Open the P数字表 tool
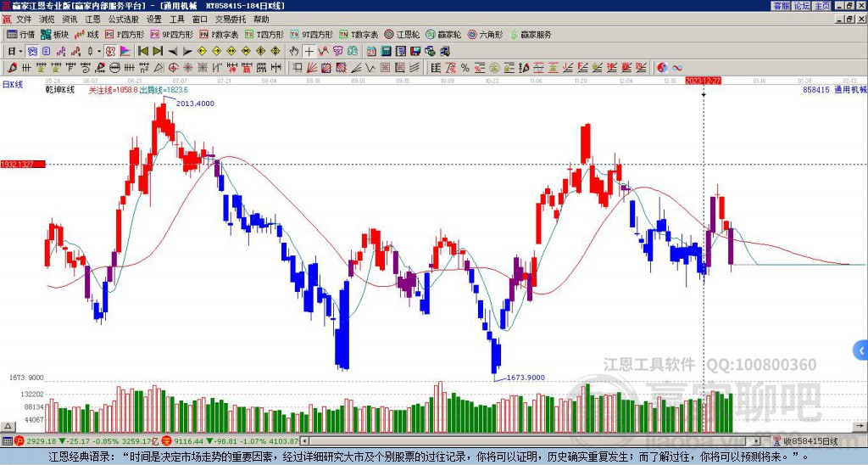868x465 pixels. click(219, 34)
